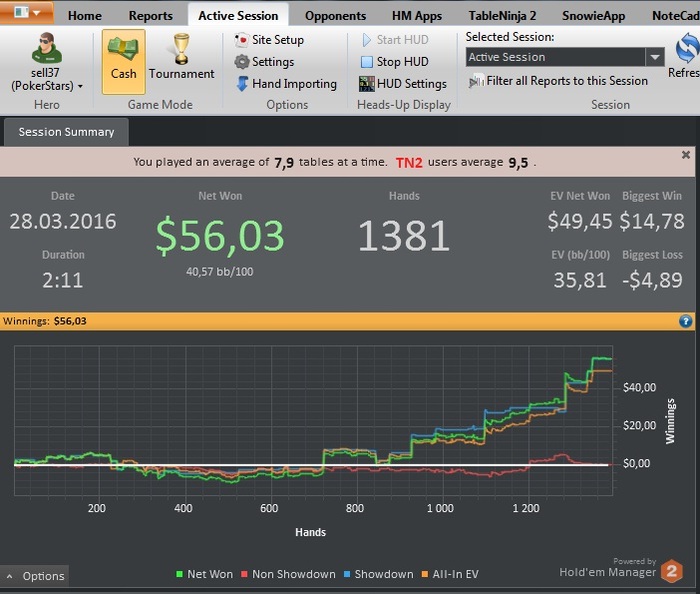The width and height of the screenshot is (700, 594).
Task: Click the HUD Settings label
Action: click(412, 84)
